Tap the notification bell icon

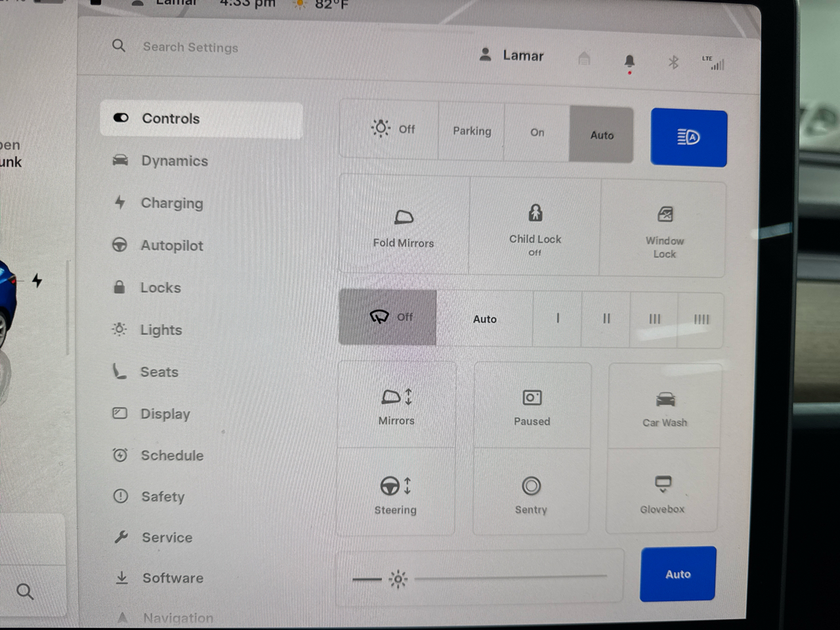tap(629, 62)
